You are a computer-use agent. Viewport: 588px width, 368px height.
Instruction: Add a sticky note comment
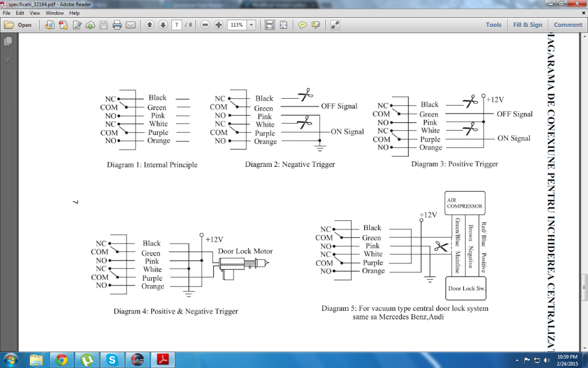[x=303, y=25]
